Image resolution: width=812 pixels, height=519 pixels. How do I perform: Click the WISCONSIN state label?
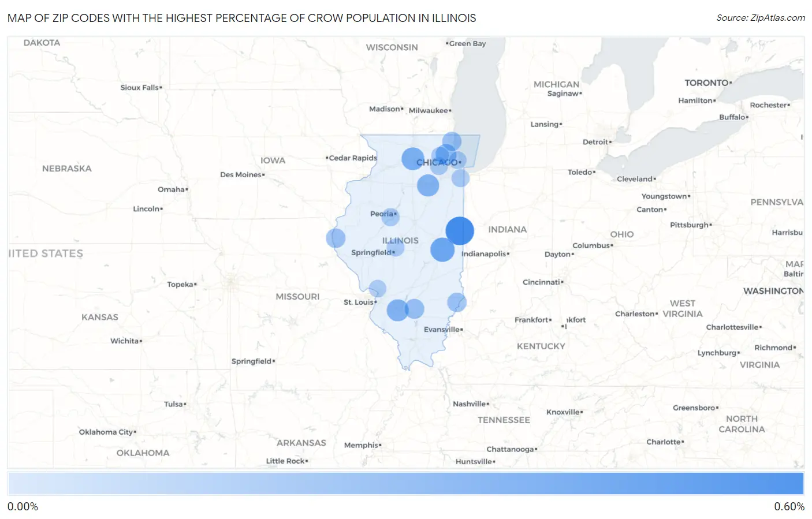tap(392, 47)
